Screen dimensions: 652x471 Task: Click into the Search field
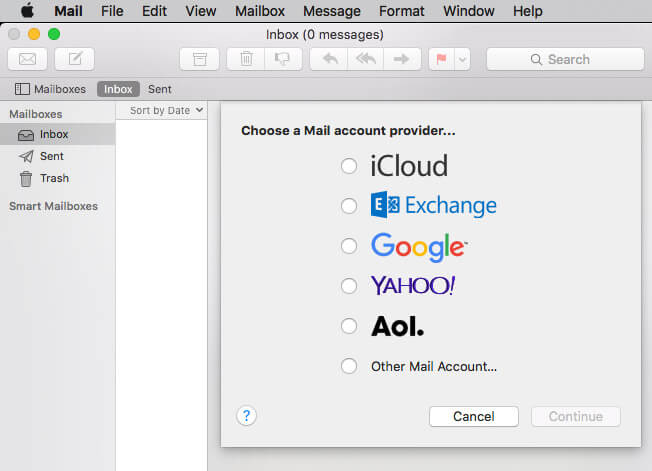coord(564,59)
